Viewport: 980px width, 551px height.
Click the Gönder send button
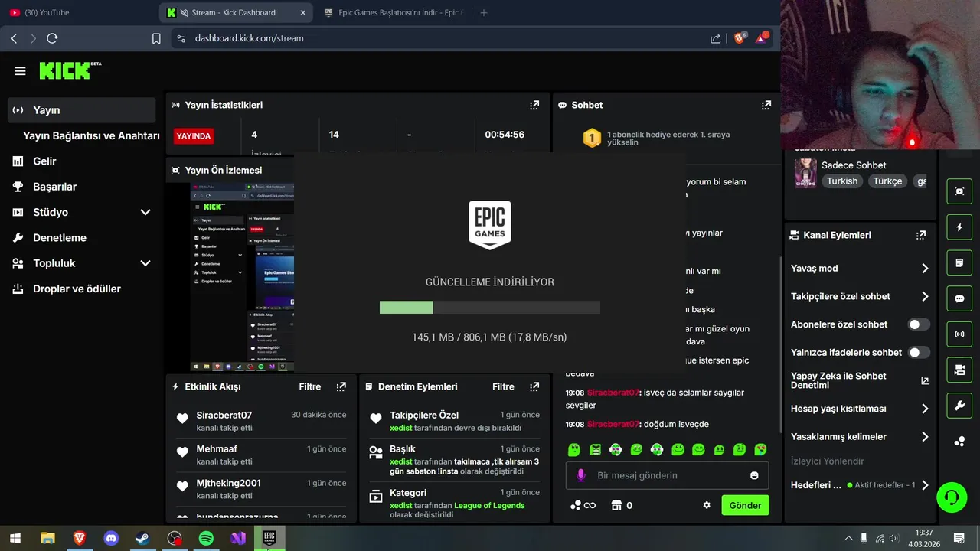coord(745,505)
